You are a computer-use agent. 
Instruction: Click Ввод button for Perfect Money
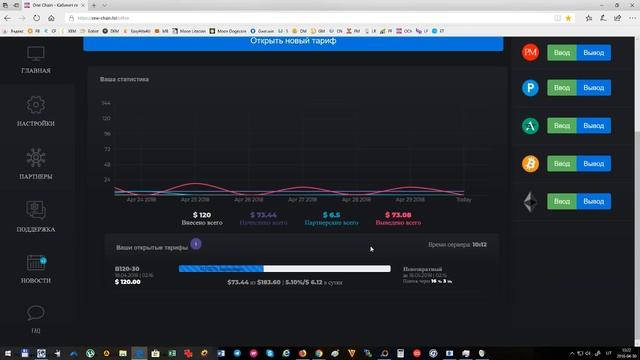[562, 53]
